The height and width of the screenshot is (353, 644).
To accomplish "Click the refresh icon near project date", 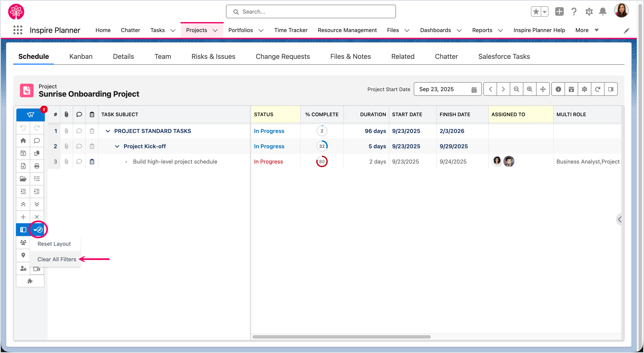I will coord(597,89).
